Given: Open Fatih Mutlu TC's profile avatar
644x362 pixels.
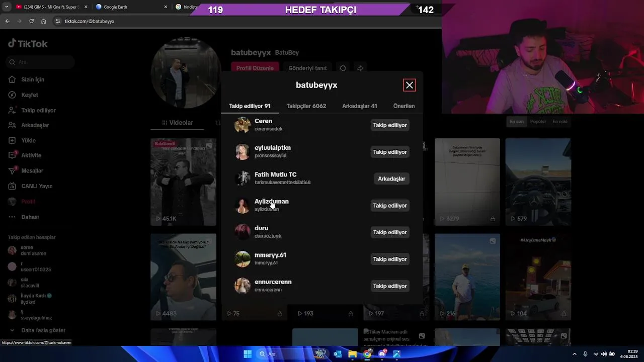Looking at the screenshot, I should tap(243, 178).
